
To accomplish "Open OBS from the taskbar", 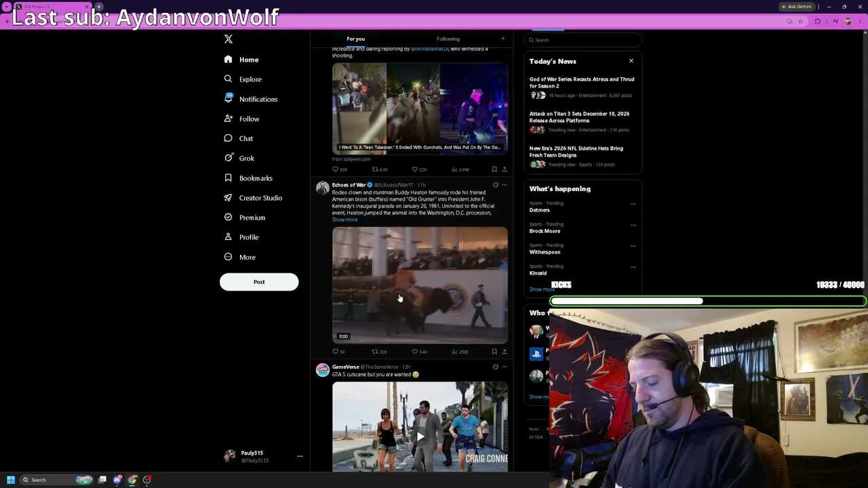I will pos(147,480).
